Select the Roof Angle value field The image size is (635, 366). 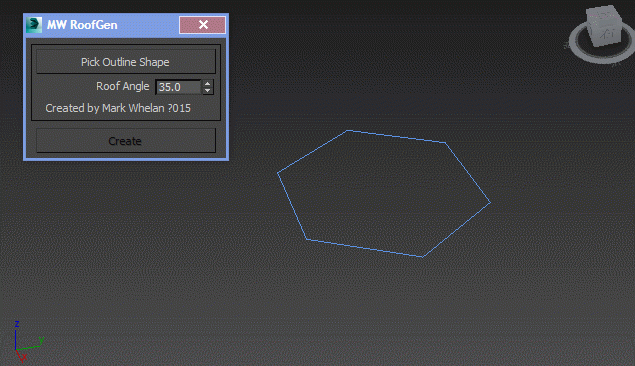178,87
